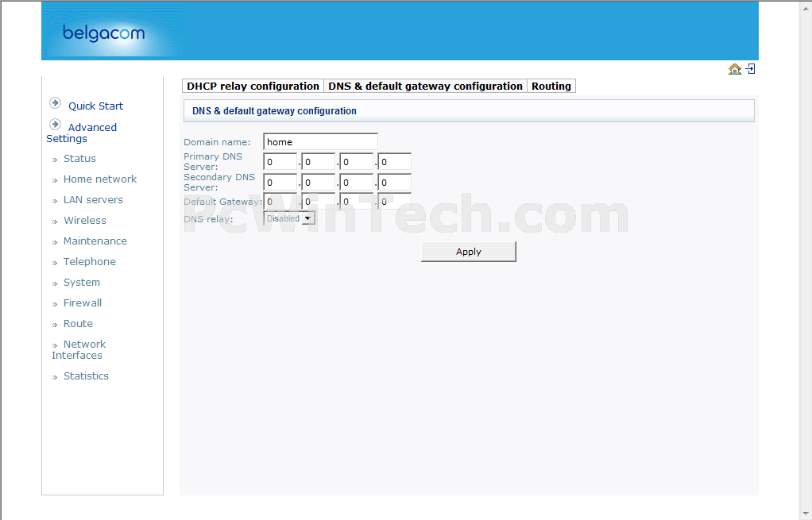Click second octet of Primary DNS Server

319,162
